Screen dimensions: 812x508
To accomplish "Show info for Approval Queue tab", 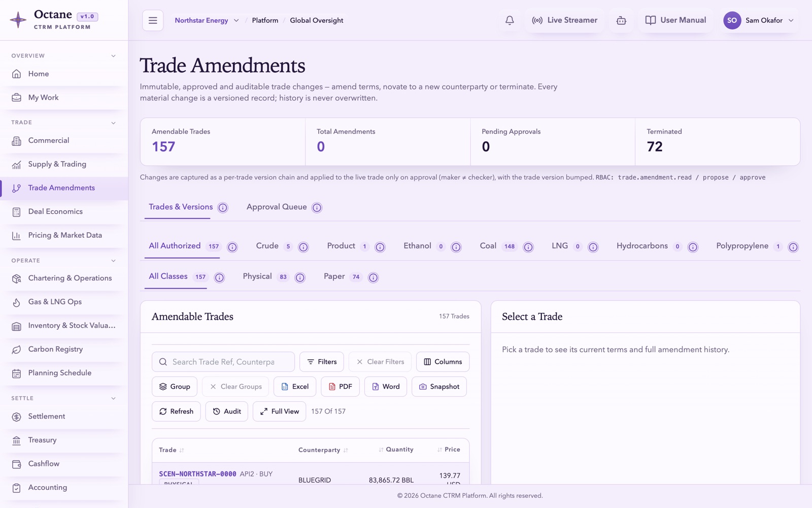I will click(317, 207).
